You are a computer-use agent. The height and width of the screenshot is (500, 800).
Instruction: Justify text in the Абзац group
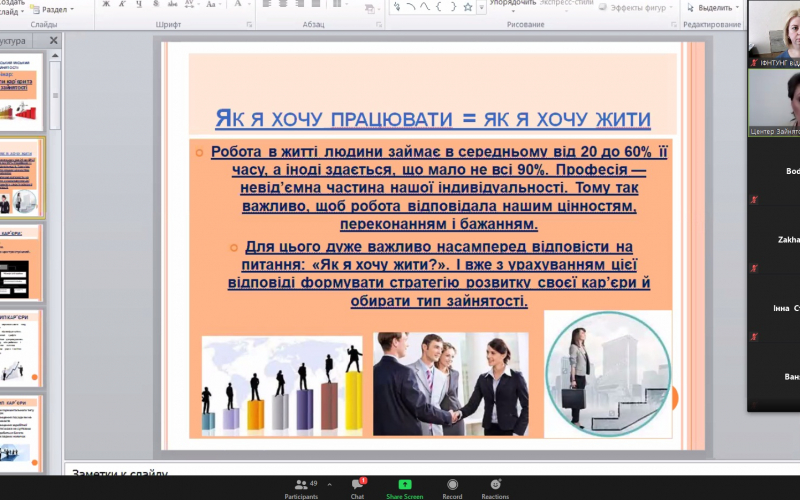[316, 4]
